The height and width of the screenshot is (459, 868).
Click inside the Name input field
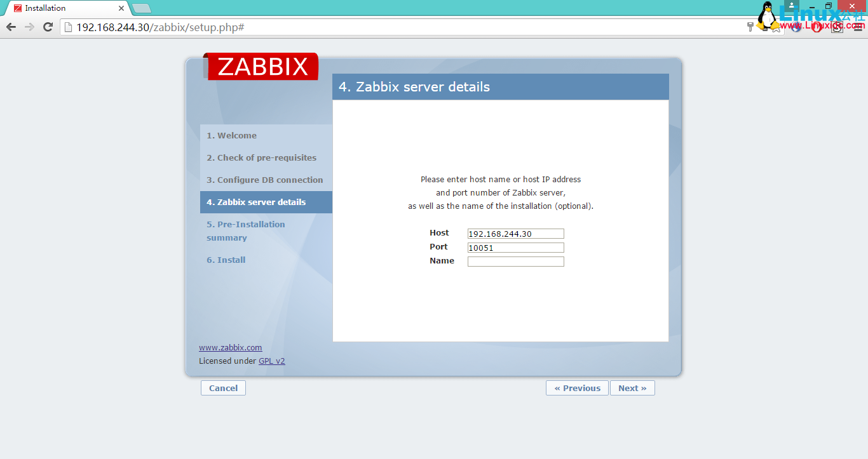pyautogui.click(x=515, y=261)
